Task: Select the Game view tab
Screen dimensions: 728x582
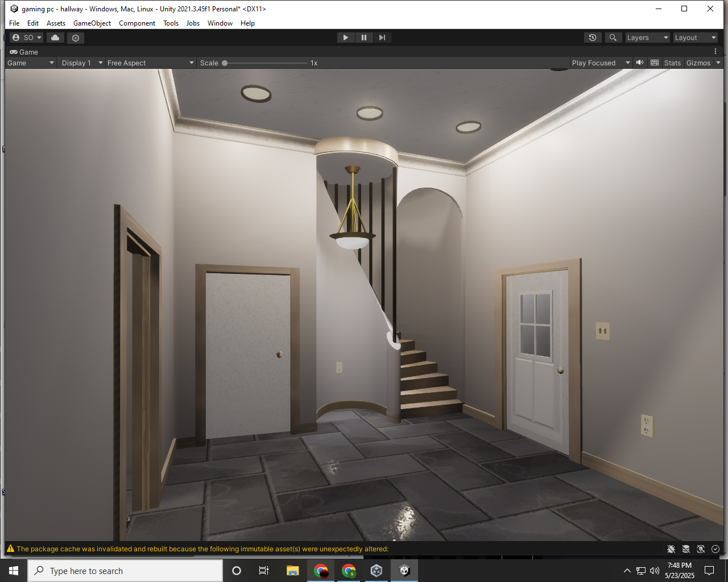Action: (24, 52)
